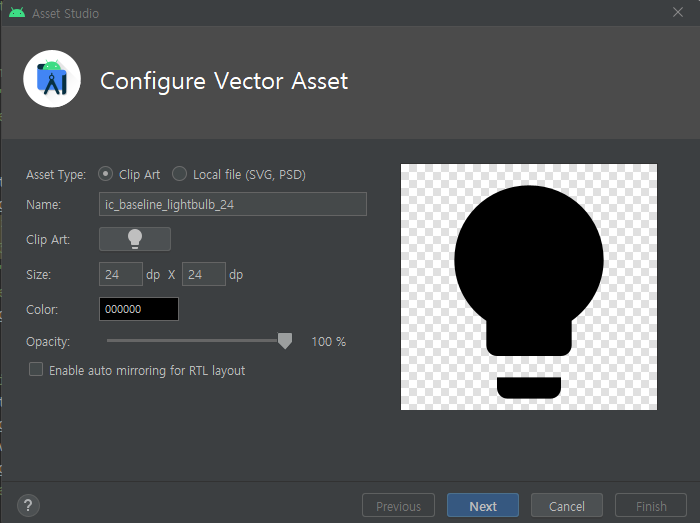Image resolution: width=700 pixels, height=523 pixels.
Task: Click the Cancel button
Action: [567, 506]
